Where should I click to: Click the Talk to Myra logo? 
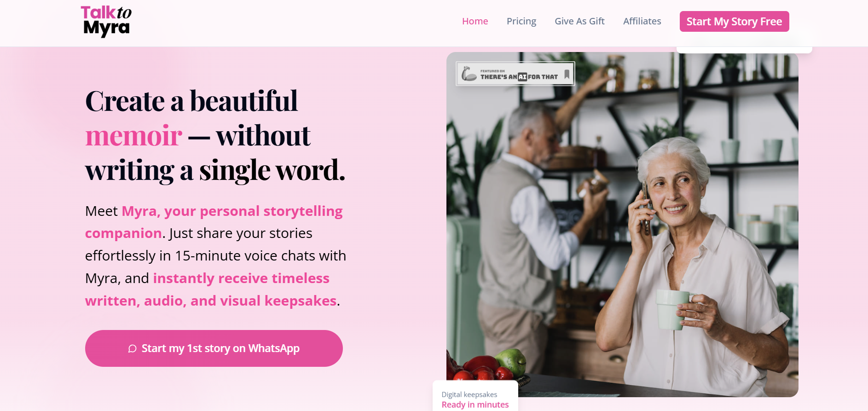(x=106, y=21)
